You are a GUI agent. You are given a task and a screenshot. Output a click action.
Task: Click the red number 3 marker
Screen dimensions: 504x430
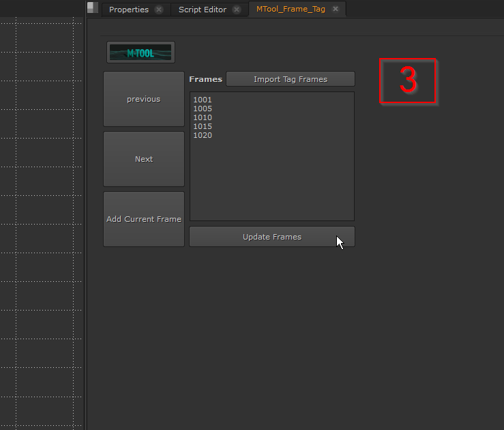(x=408, y=81)
